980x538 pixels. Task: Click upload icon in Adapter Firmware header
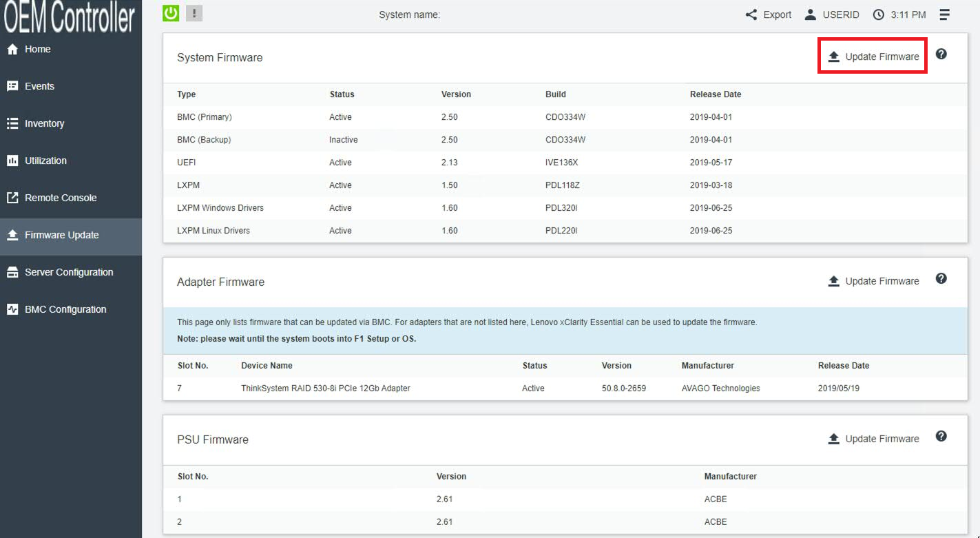[x=833, y=281]
